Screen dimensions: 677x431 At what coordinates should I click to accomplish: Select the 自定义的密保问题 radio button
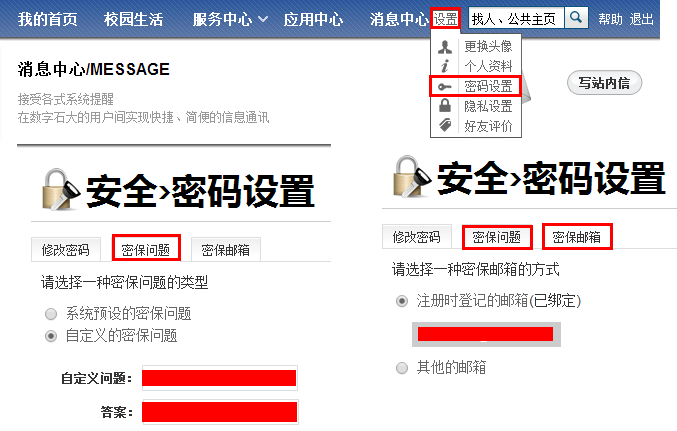51,336
